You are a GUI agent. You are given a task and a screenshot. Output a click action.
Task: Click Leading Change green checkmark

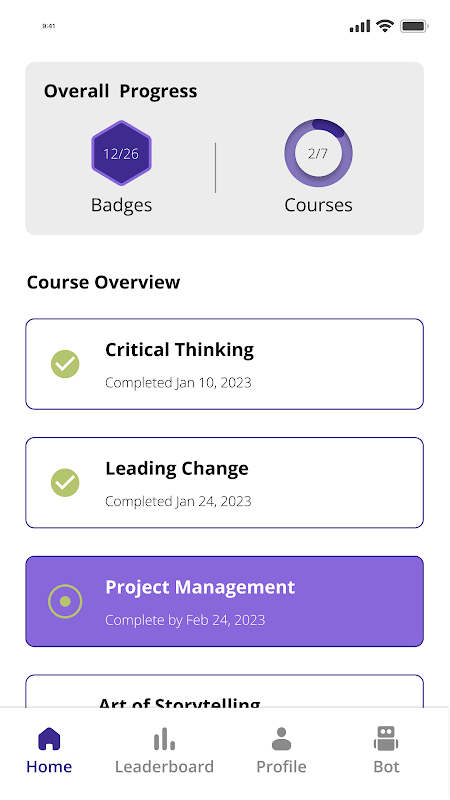pos(65,483)
